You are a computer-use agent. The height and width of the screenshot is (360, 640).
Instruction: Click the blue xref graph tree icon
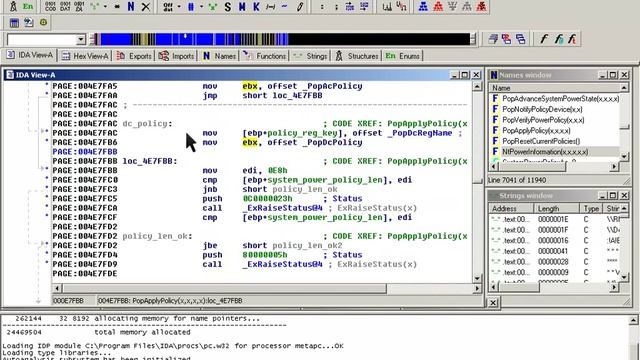tap(423, 6)
